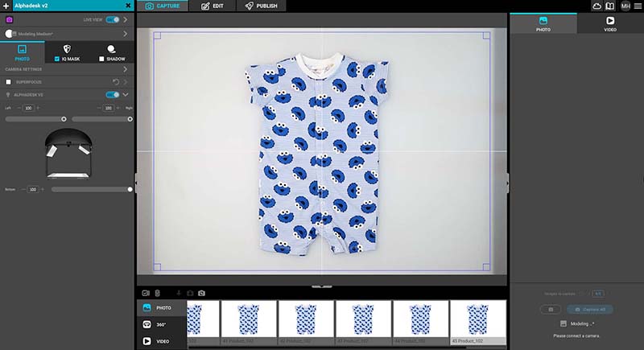Viewport: 644px width, 350px height.
Task: Click the bottom-right crop frame corner handle
Action: [486, 267]
